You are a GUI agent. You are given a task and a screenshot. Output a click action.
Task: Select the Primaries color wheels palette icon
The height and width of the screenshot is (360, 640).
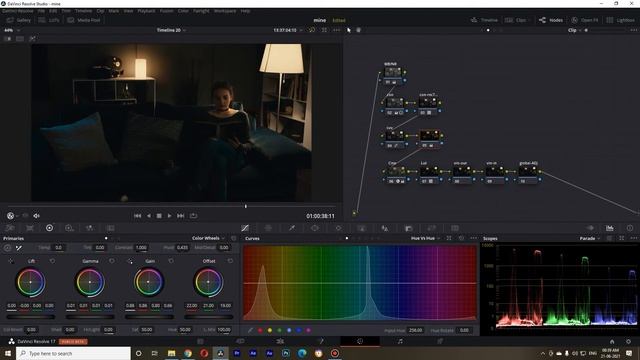pos(49,228)
